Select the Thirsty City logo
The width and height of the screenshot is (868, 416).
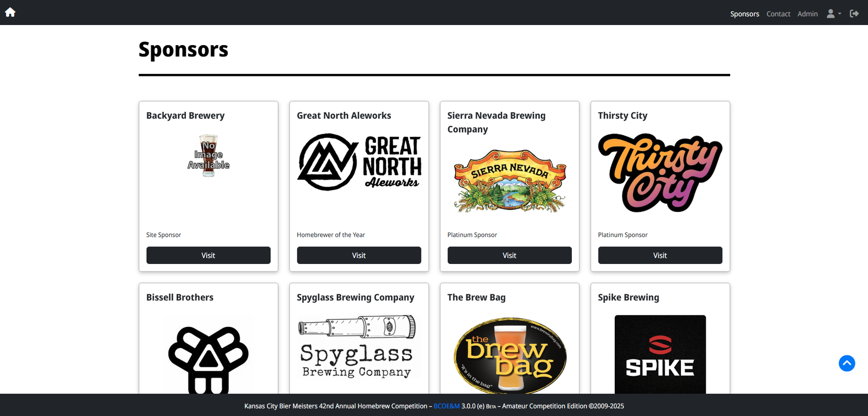(x=660, y=173)
